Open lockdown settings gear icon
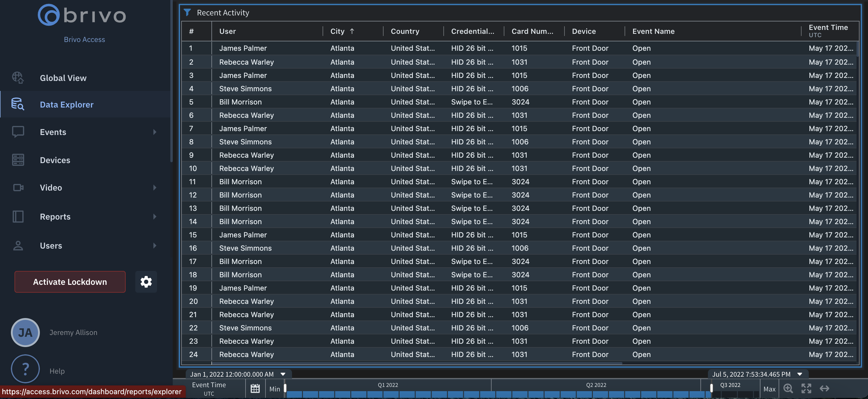Image resolution: width=868 pixels, height=399 pixels. pos(146,282)
